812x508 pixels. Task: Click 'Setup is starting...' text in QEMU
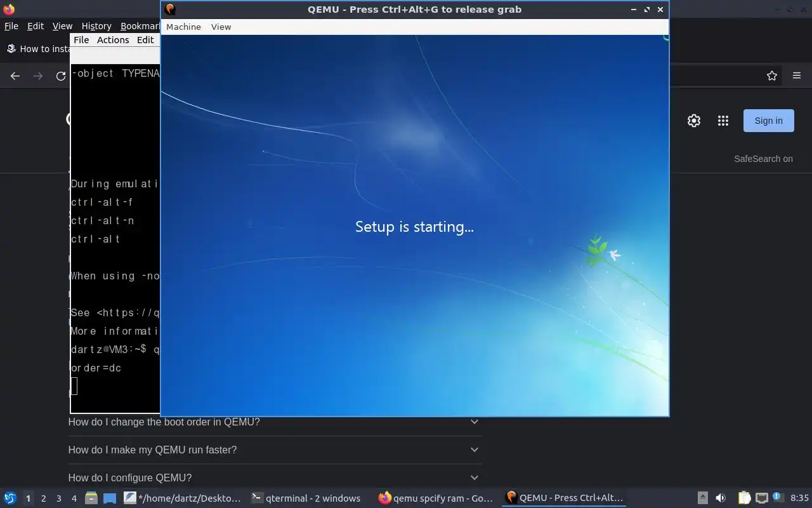click(414, 227)
